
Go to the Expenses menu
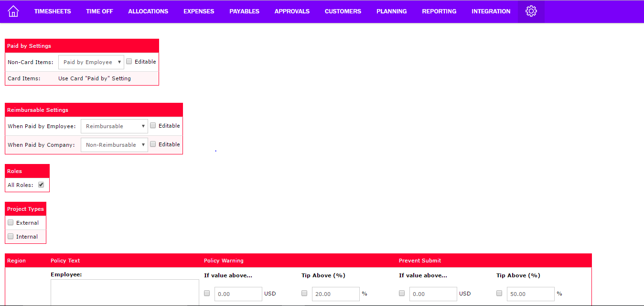199,11
